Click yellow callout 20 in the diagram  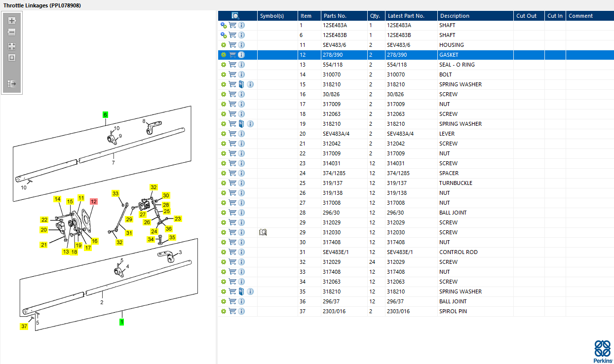(44, 230)
